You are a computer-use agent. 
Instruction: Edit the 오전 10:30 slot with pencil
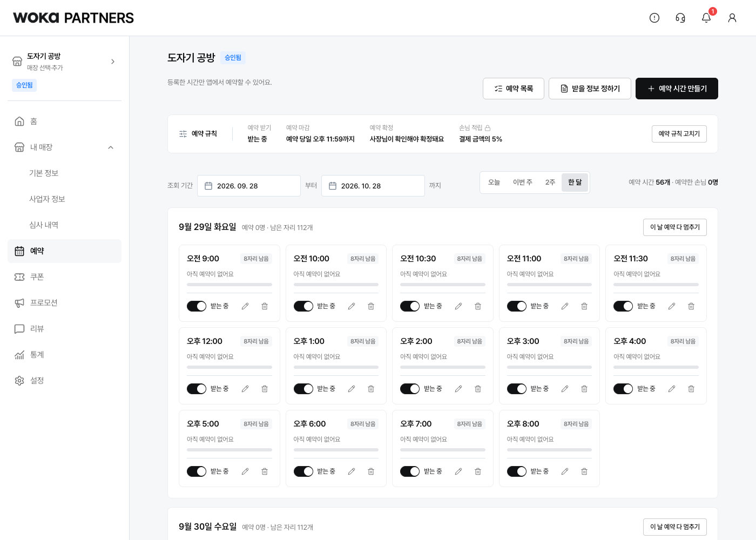(458, 306)
